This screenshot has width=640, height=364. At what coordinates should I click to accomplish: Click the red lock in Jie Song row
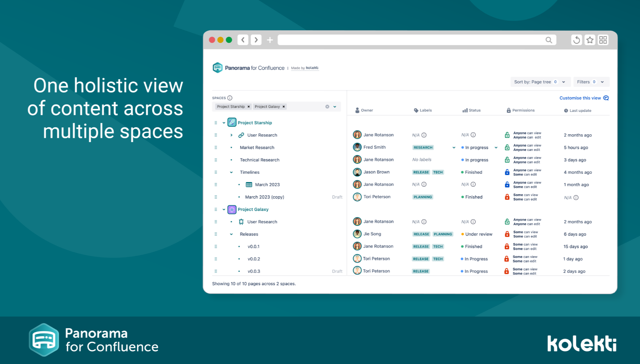pos(507,234)
